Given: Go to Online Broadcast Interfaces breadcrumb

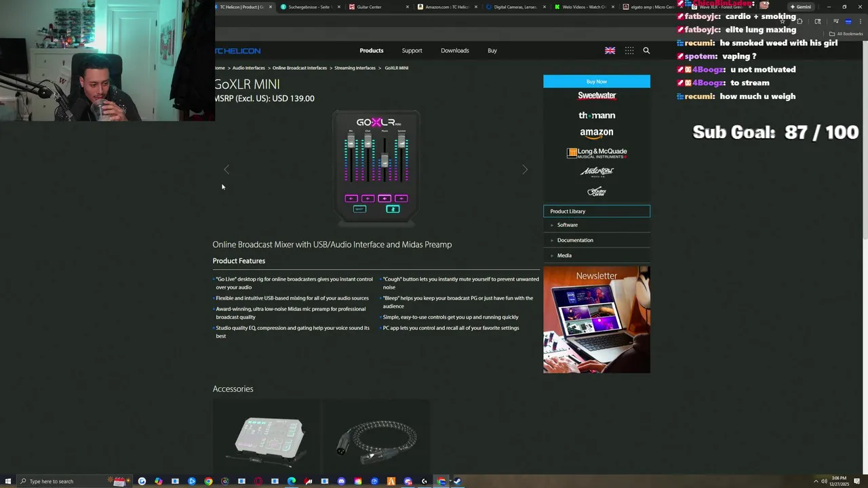Looking at the screenshot, I should [x=300, y=68].
